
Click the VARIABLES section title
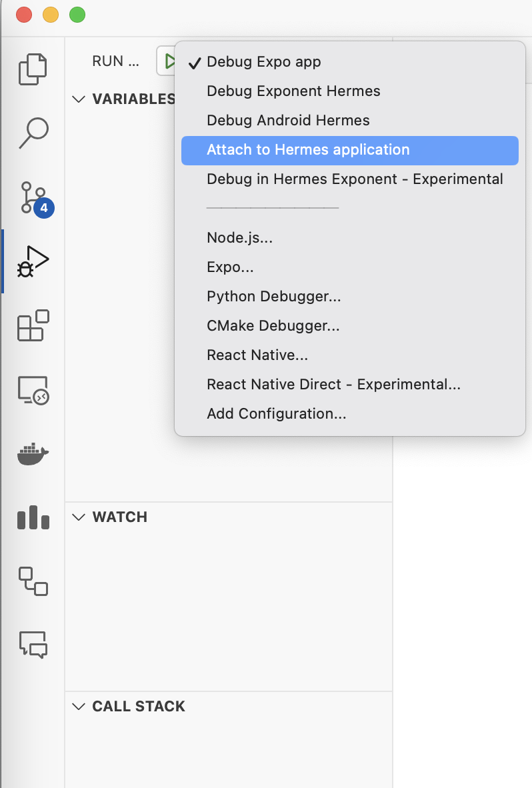(133, 99)
